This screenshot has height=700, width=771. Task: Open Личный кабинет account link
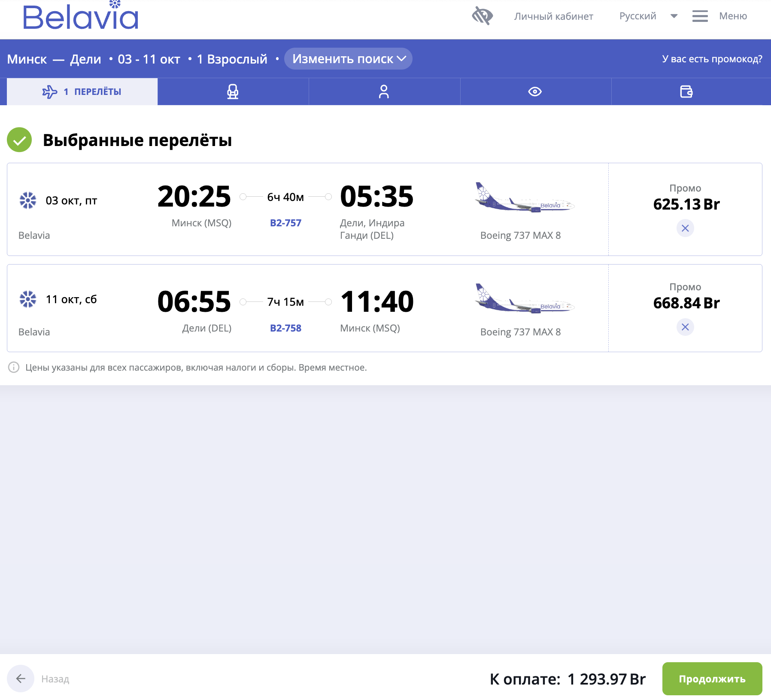[553, 16]
